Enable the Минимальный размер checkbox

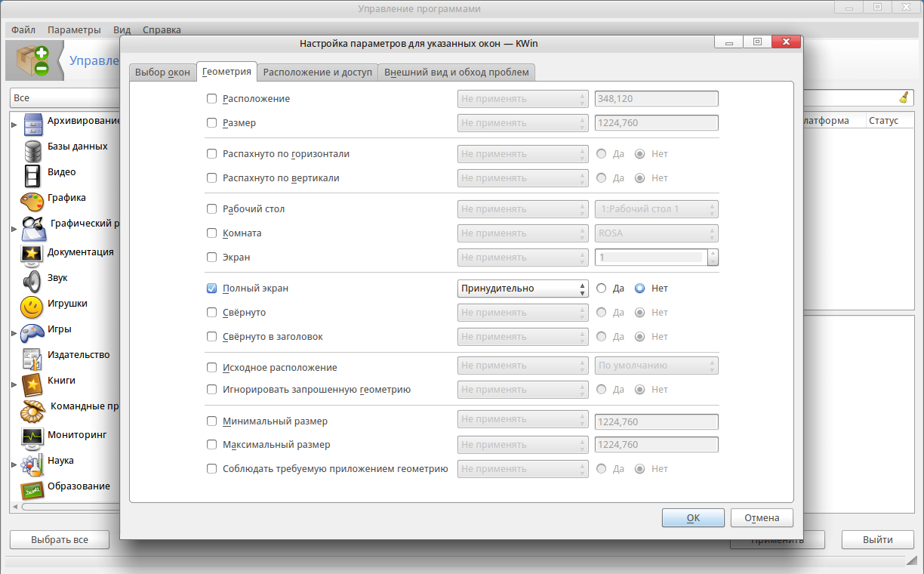point(212,421)
